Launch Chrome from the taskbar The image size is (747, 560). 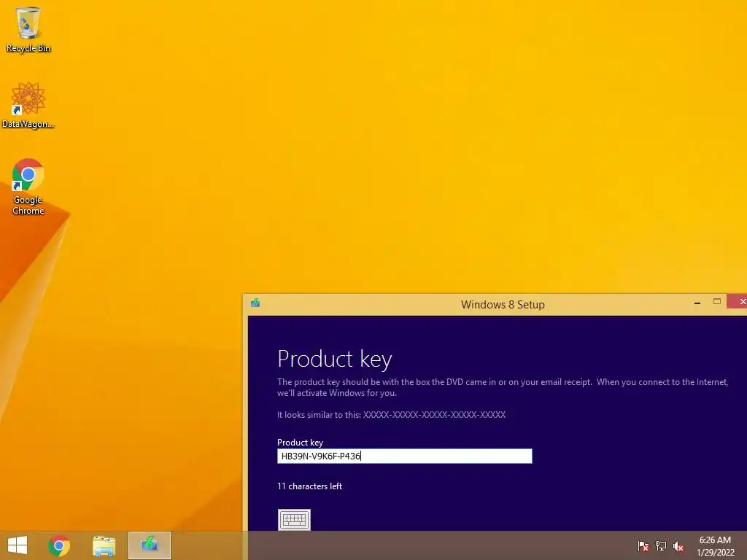click(x=59, y=545)
